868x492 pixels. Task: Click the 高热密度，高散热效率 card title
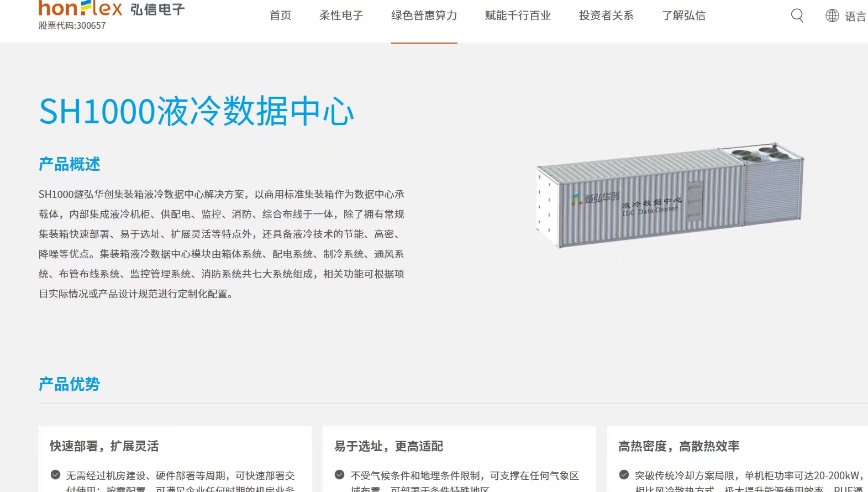pyautogui.click(x=679, y=446)
